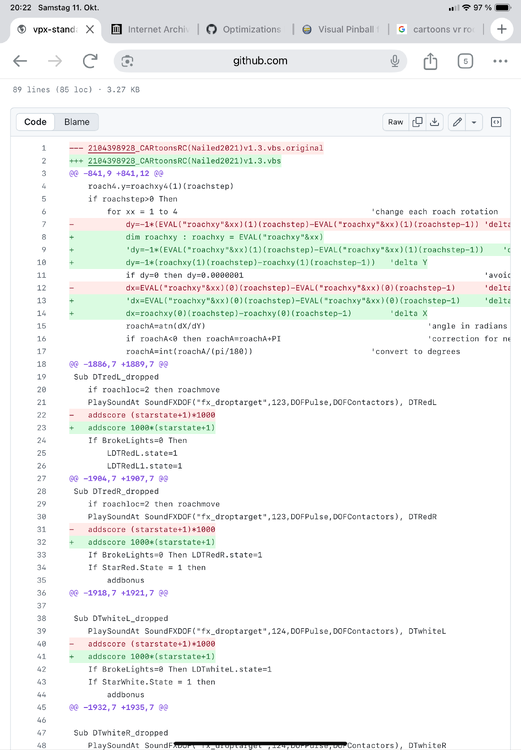Reload the GitHub page
Viewport: 521px width, 750px height.
point(90,61)
